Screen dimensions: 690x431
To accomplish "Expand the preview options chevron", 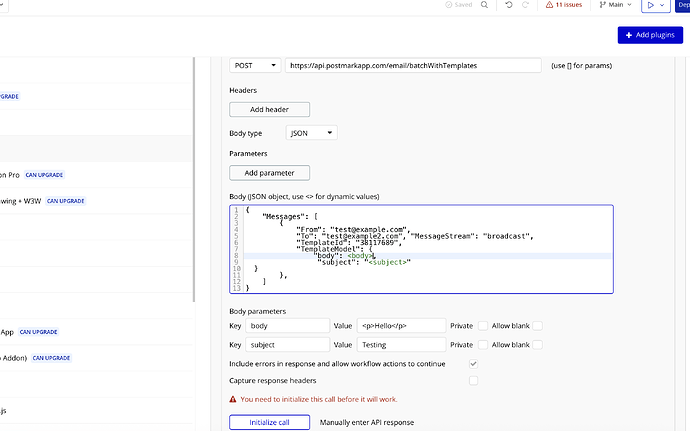I will coord(662,5).
